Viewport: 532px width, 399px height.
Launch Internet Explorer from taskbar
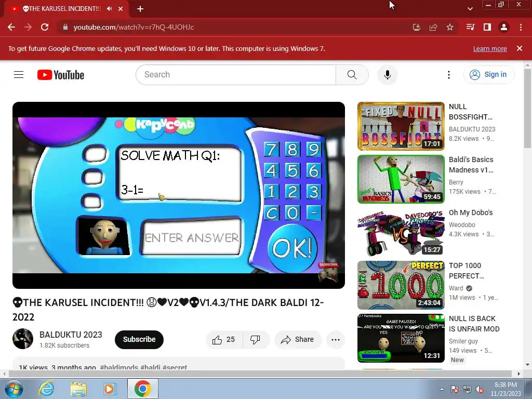click(x=46, y=389)
